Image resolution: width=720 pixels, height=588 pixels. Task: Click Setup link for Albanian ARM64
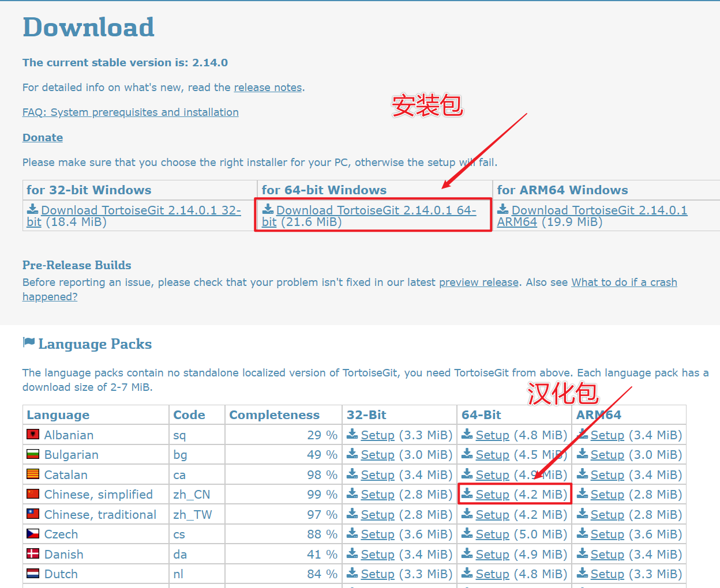click(x=607, y=435)
